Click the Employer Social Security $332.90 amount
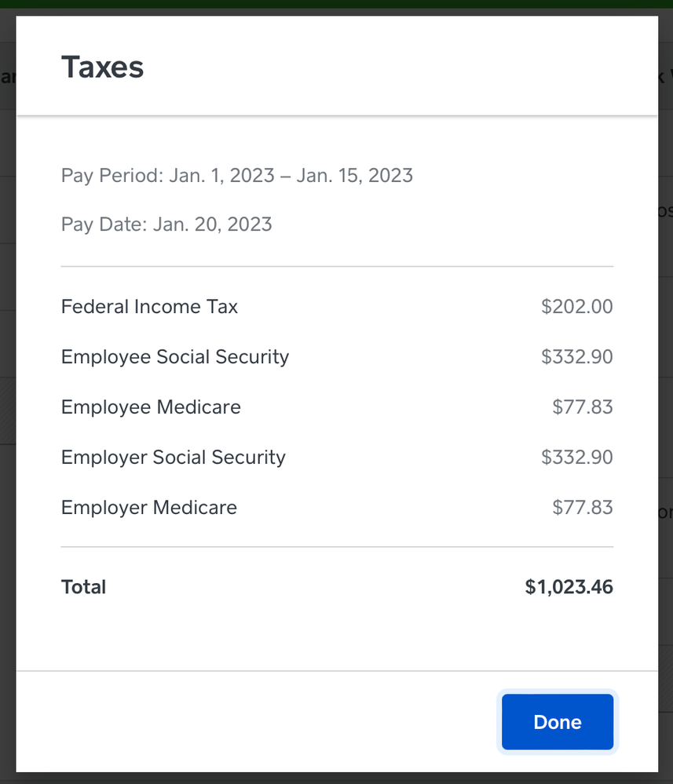Viewport: 673px width, 784px height. (x=576, y=458)
